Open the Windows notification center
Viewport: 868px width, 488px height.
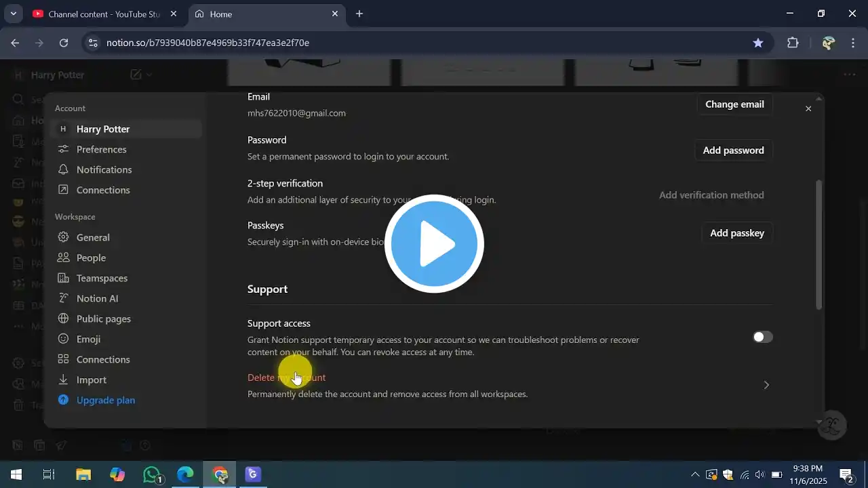pyautogui.click(x=846, y=474)
